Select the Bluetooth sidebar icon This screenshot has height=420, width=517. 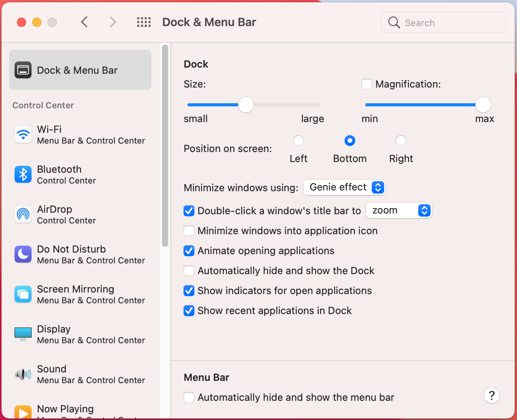(x=23, y=175)
